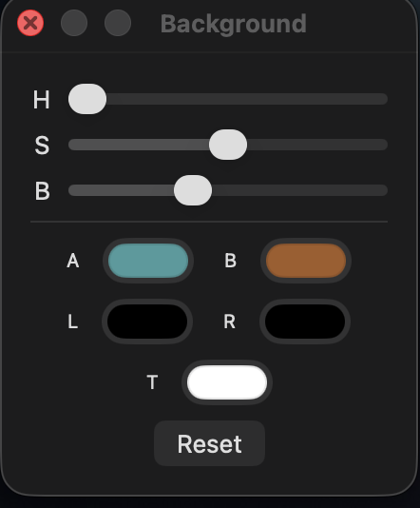Click the unfilled part of the S slider track
This screenshot has height=508, width=420.
pyautogui.click(x=317, y=145)
